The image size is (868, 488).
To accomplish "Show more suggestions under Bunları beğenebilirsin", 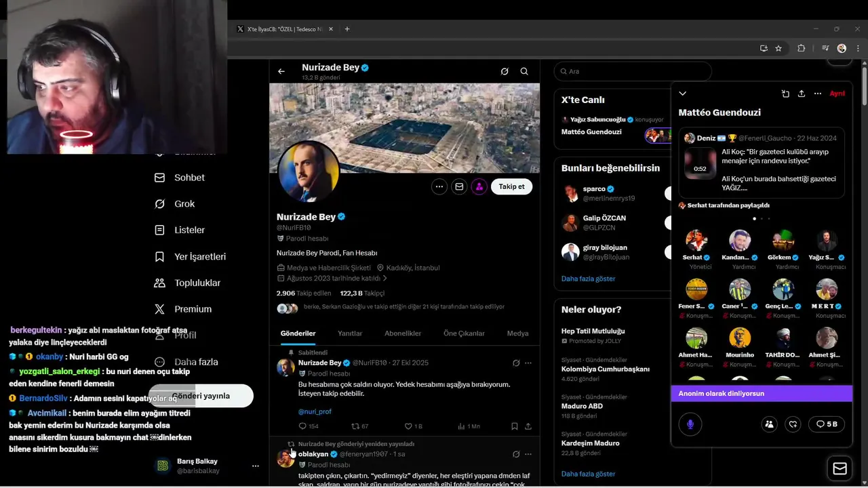I will 588,279.
